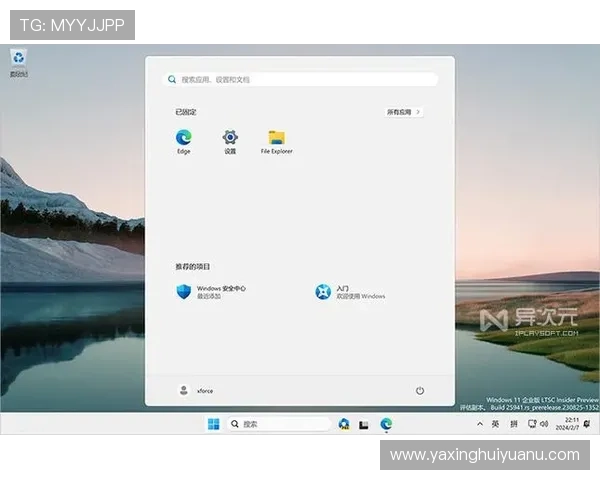This screenshot has height=480, width=600.
Task: Click the user avatar icon
Action: [184, 390]
